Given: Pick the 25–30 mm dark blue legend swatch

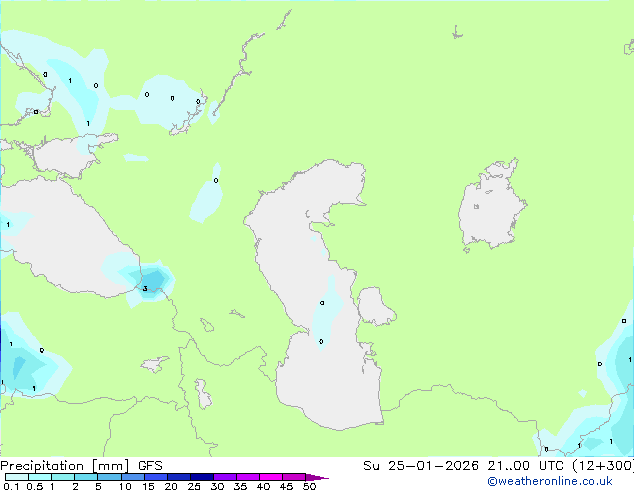Looking at the screenshot, I should 201,477.
